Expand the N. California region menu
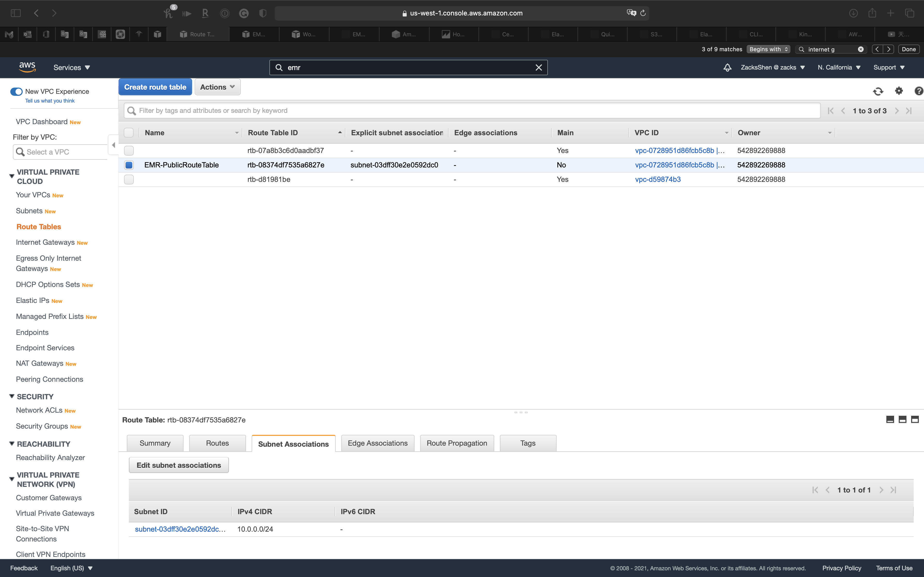Screen dimensions: 924x577 839,67
